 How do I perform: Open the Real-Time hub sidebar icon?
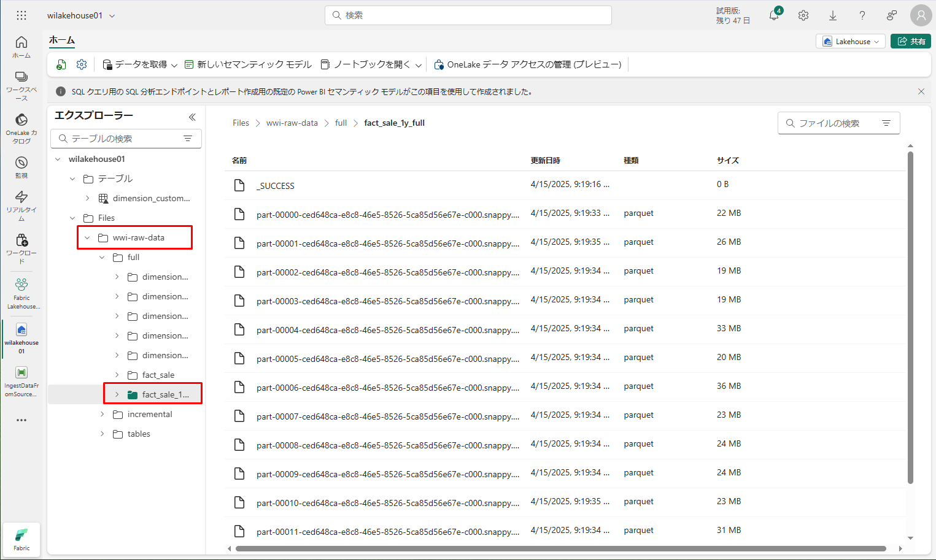(21, 204)
